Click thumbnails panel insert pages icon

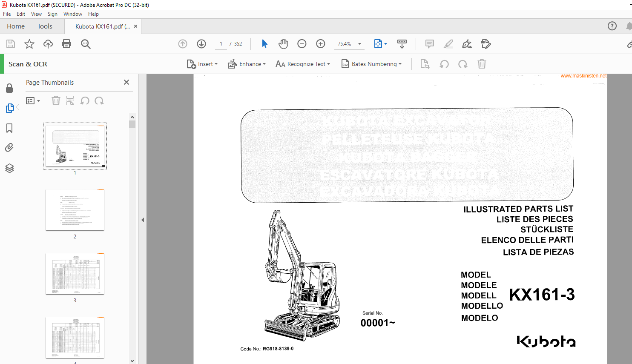point(70,100)
